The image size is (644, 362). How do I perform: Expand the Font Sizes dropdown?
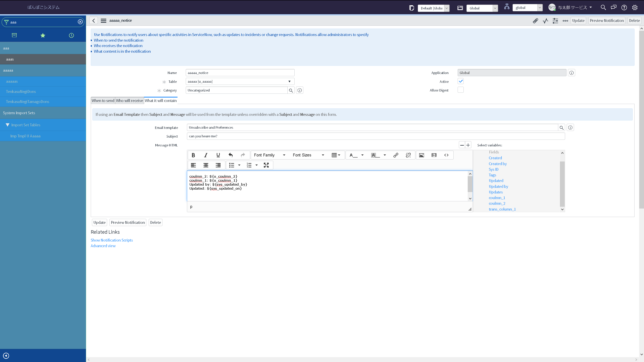(308, 155)
